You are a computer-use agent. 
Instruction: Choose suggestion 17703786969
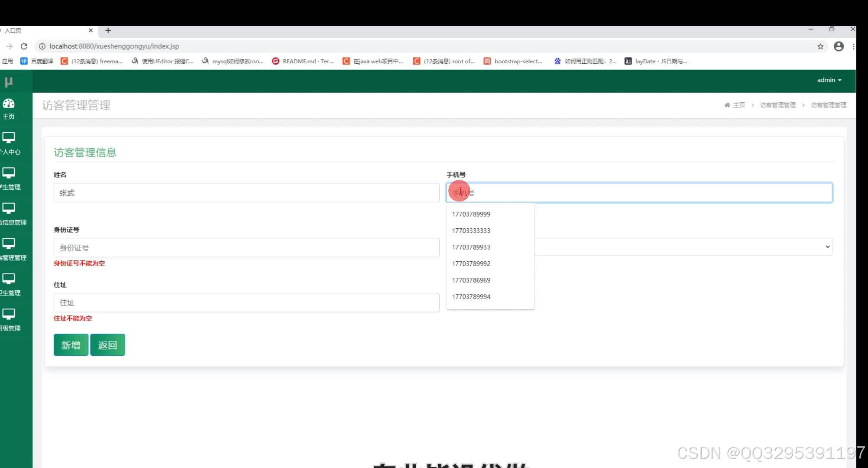click(x=490, y=280)
